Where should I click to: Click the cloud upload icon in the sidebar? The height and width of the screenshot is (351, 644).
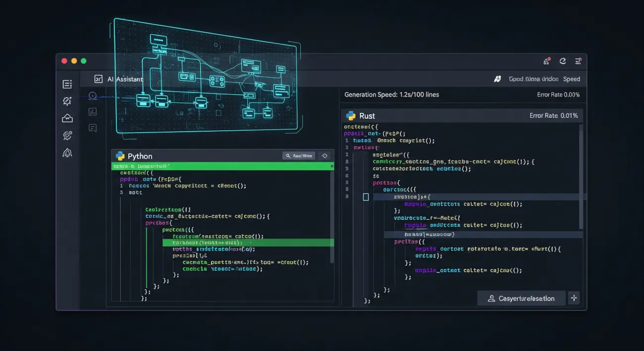67,118
